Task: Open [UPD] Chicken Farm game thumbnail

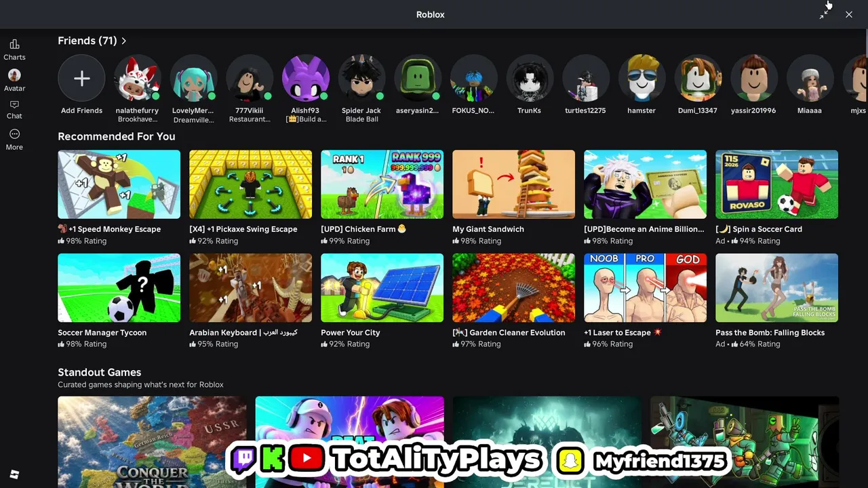Action: [382, 184]
